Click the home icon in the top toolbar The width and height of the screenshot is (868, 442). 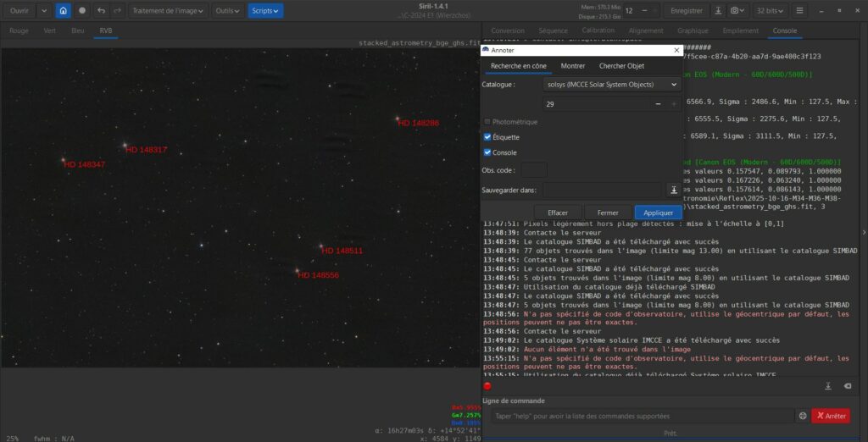(x=64, y=11)
